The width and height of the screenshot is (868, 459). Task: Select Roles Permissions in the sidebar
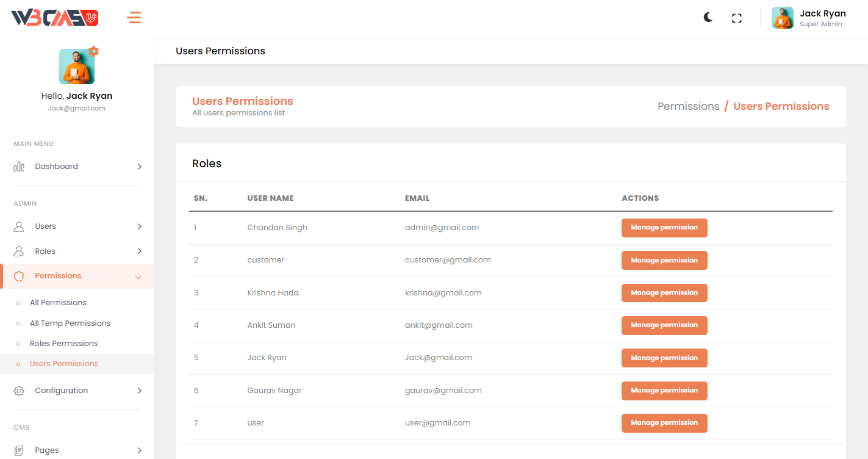[x=63, y=344]
